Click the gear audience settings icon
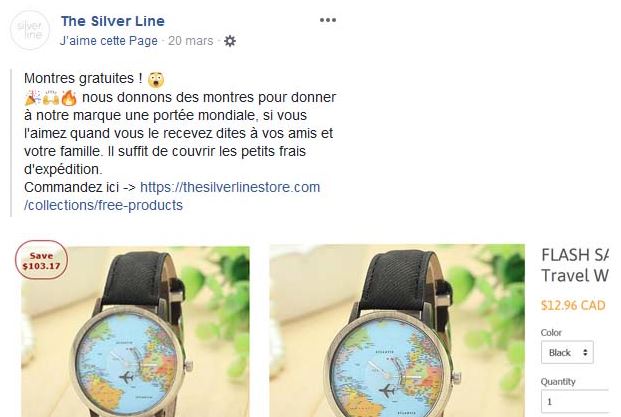 click(230, 41)
